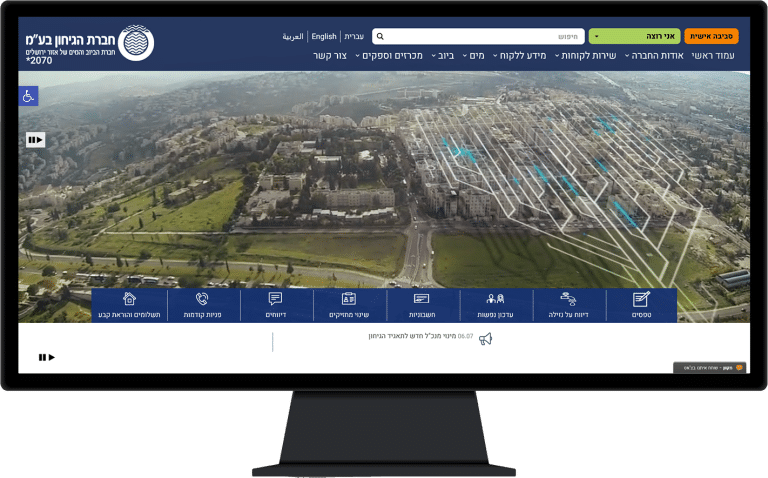Toggle play/pause on the hero video
The width and height of the screenshot is (768, 478).
pyautogui.click(x=35, y=140)
